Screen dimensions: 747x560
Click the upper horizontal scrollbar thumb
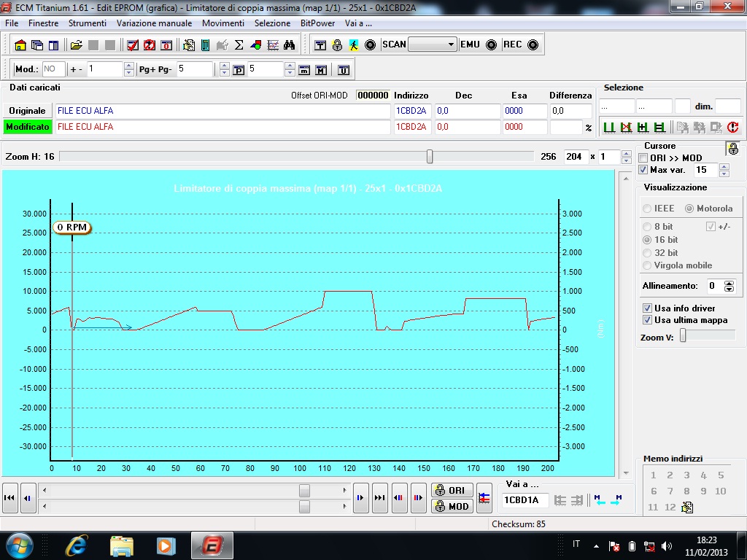click(x=304, y=491)
